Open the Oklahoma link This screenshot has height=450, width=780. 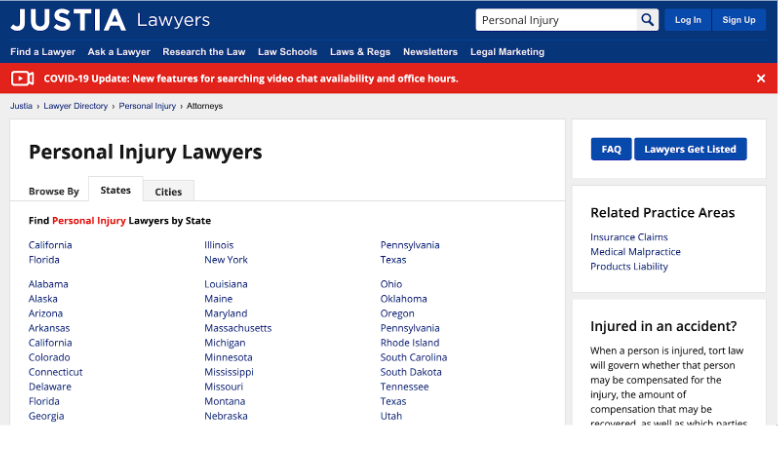point(403,299)
